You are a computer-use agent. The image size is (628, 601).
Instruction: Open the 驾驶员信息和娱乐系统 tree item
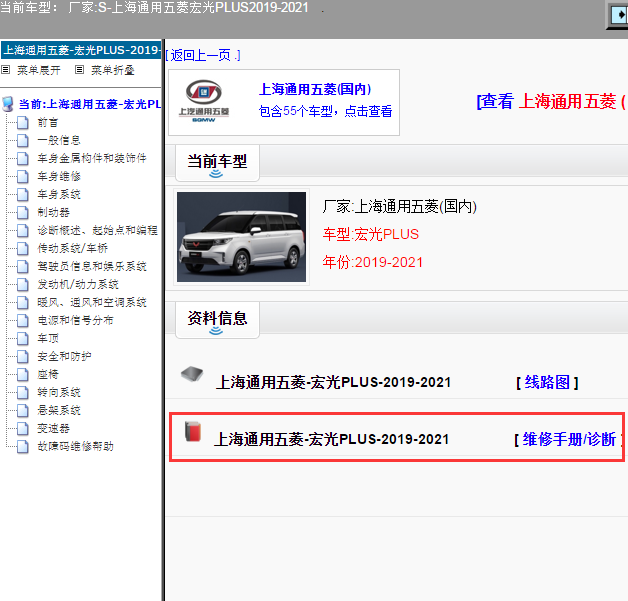[92, 266]
